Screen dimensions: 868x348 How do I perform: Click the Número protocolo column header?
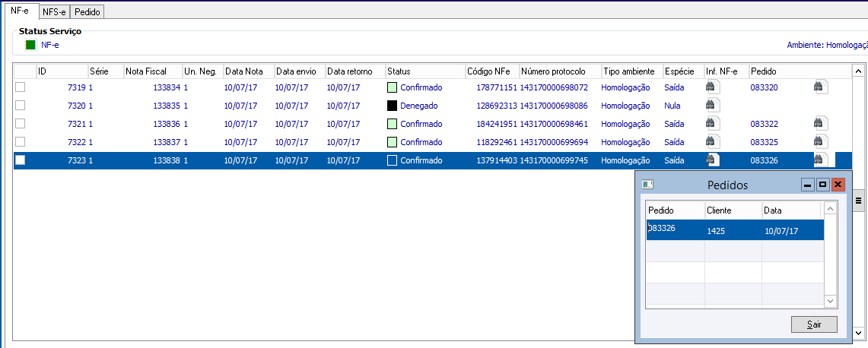pos(560,71)
